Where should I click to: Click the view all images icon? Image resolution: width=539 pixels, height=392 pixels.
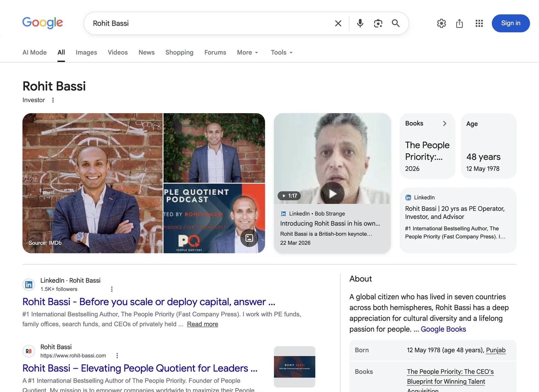click(249, 238)
